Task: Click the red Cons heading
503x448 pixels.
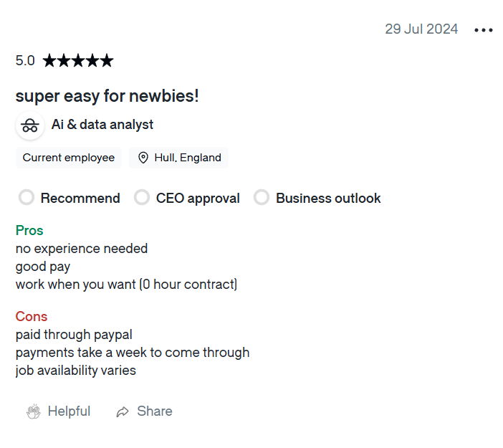Action: pyautogui.click(x=32, y=317)
